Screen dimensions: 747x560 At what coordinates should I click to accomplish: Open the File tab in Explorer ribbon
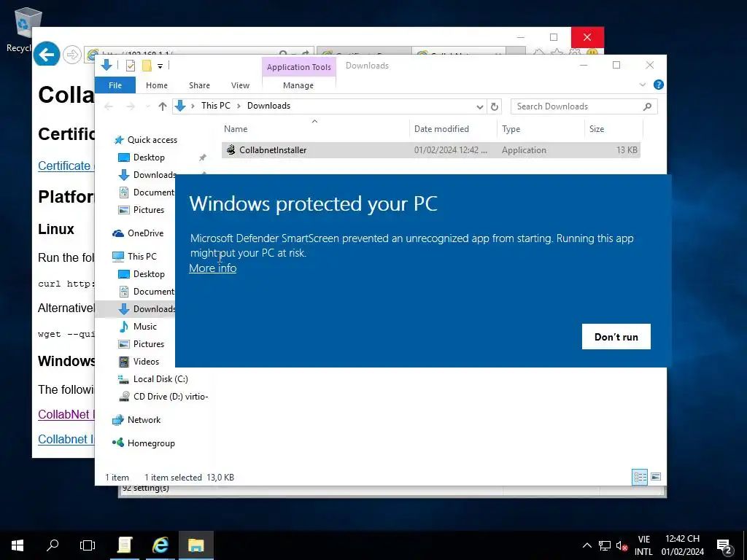115,85
